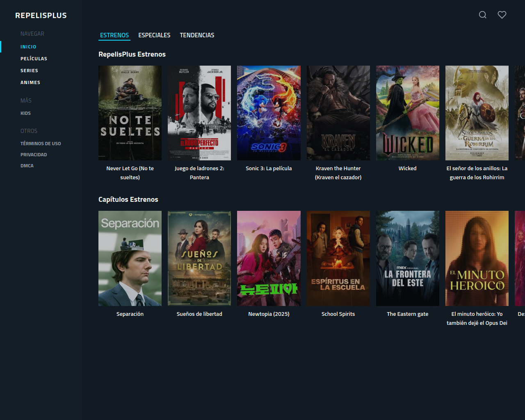The image size is (525, 420).
Task: Open La Frontera del Este poster
Action: point(408,258)
